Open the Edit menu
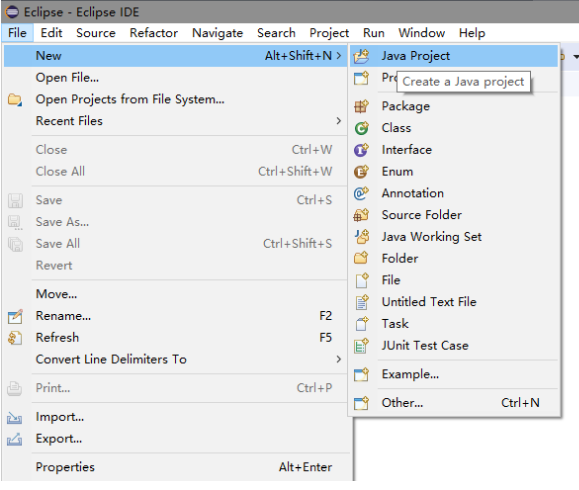Image resolution: width=579 pixels, height=490 pixels. click(51, 33)
